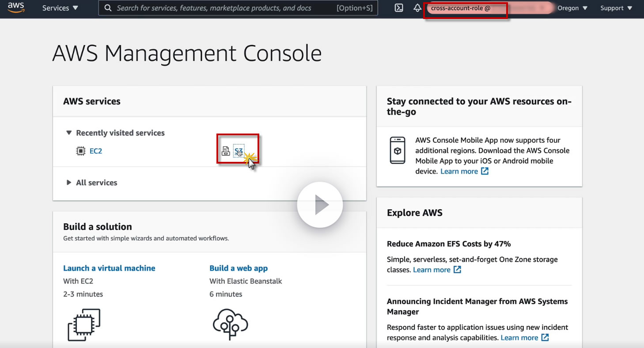Open the AWS logo home link
This screenshot has width=644, height=348.
tap(16, 8)
